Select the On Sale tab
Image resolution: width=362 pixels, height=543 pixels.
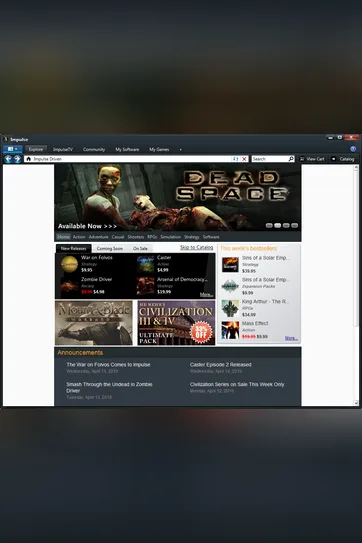tap(140, 248)
